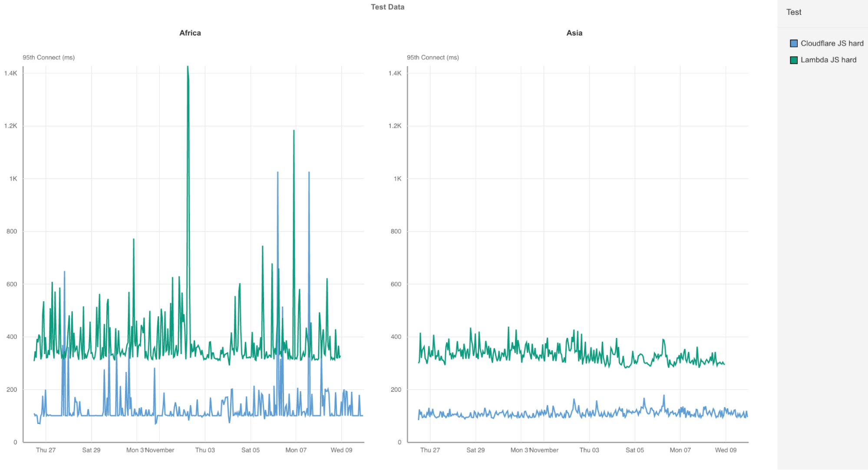Viewport: 868px width, 470px height.
Task: Click the 1.2K y-axis label on Asia chart
Action: 395,126
